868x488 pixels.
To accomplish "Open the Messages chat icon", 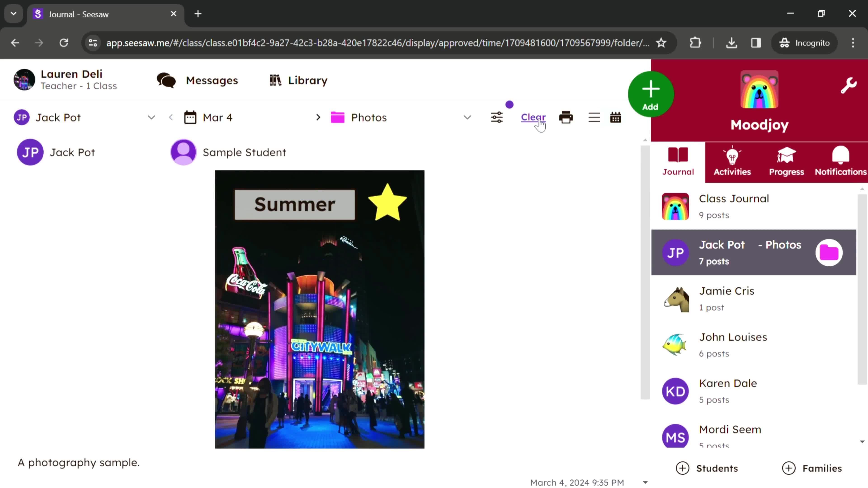I will click(166, 80).
